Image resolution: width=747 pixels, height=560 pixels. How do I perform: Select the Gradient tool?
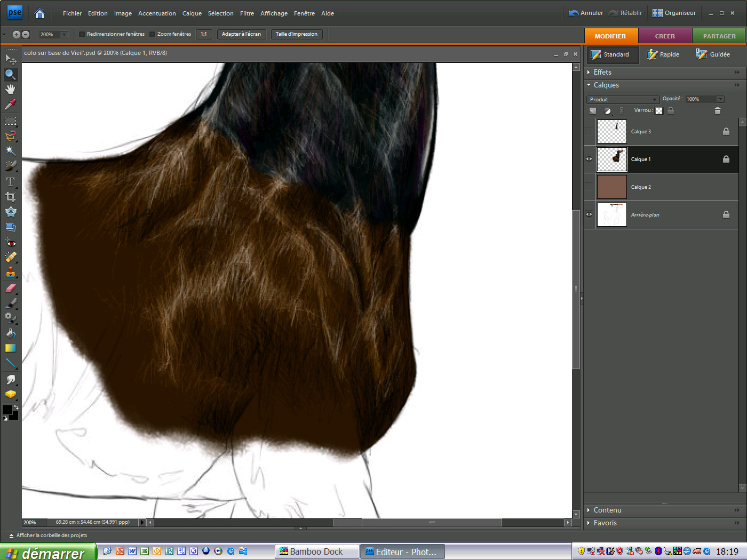pyautogui.click(x=10, y=348)
